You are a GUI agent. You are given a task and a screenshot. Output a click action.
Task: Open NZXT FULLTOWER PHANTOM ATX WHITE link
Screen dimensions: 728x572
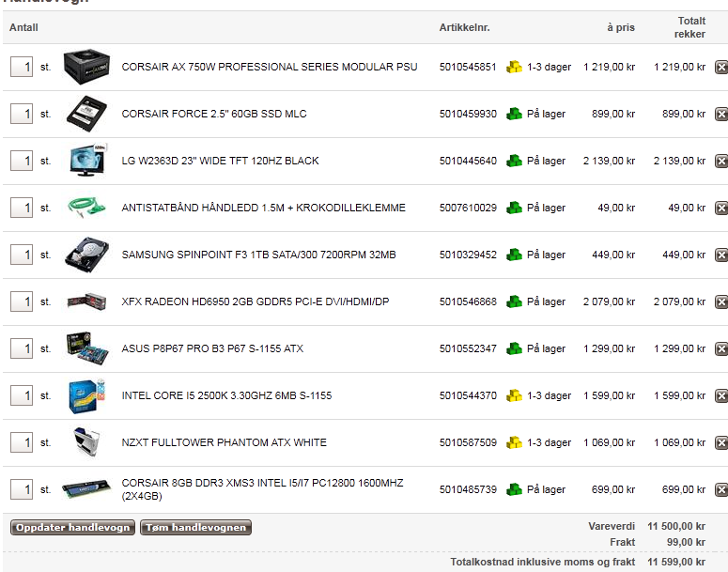click(224, 442)
